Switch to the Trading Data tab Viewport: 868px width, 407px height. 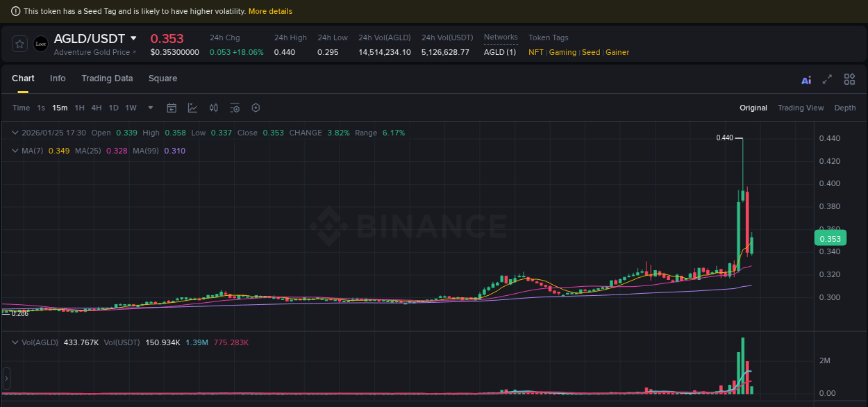click(107, 78)
